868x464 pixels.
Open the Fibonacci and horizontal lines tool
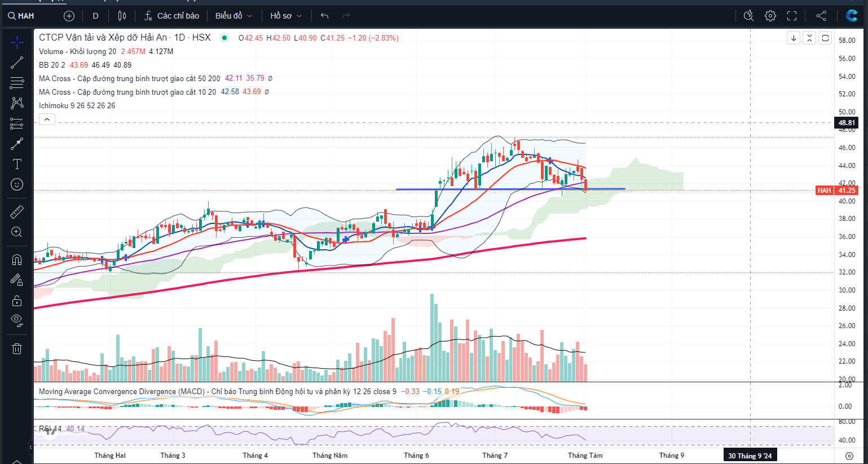(17, 83)
